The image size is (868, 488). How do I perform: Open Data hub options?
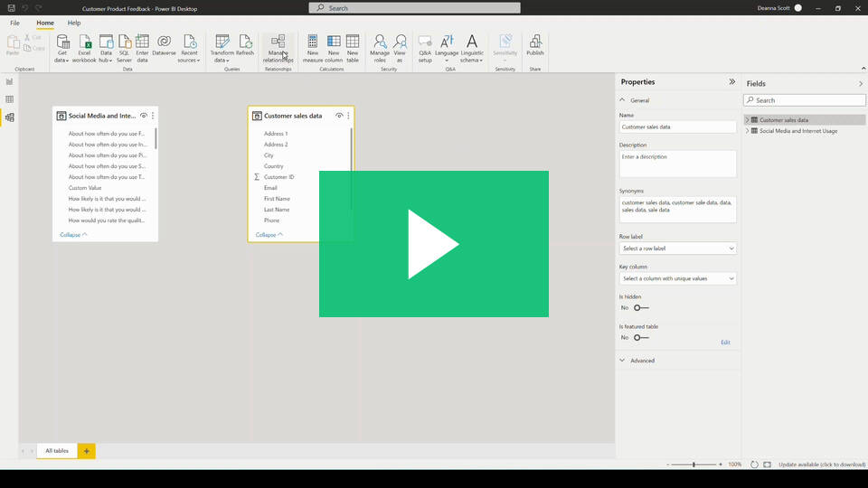106,49
